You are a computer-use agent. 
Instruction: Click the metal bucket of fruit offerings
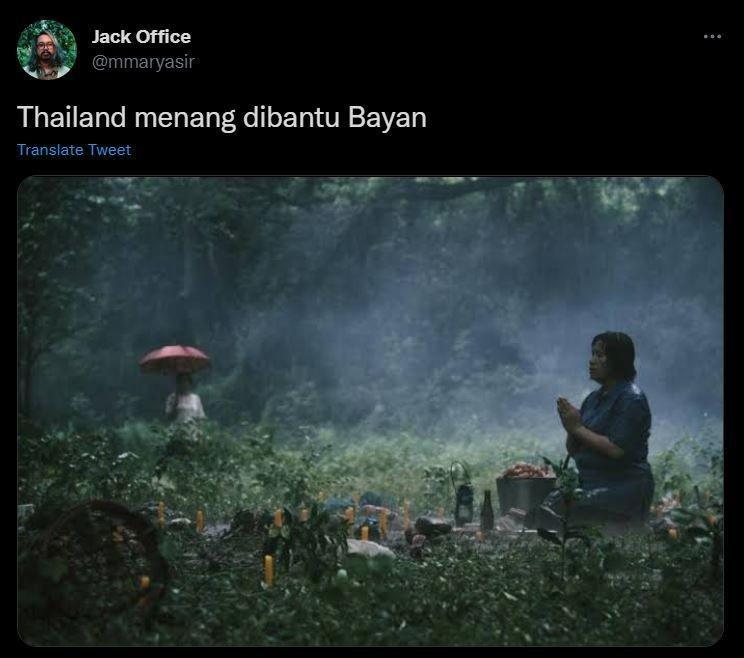pyautogui.click(x=525, y=489)
